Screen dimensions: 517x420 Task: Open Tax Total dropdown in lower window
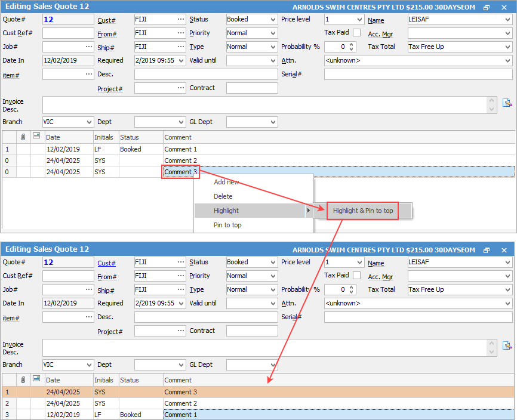click(x=507, y=289)
